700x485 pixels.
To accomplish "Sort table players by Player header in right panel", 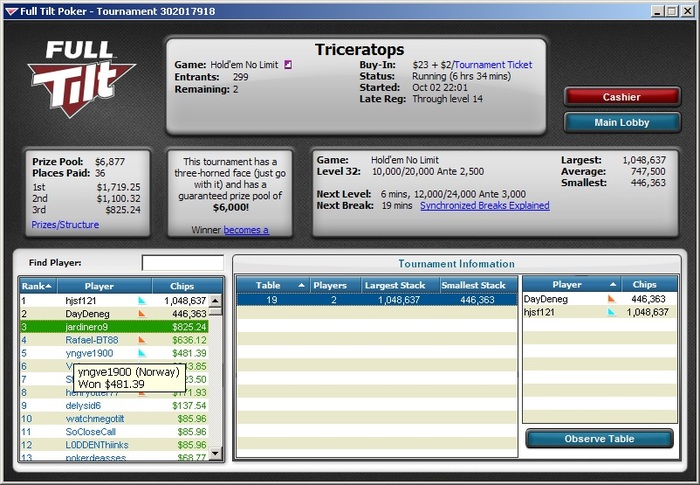I will [571, 284].
